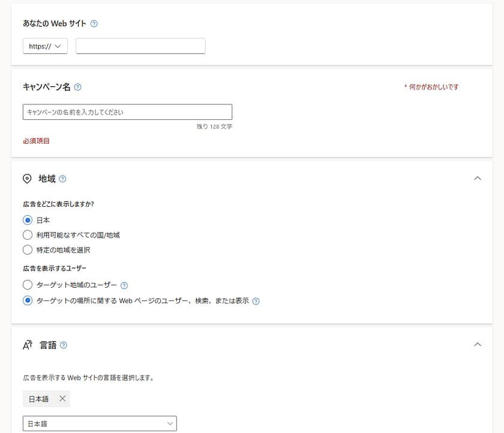Collapse the 地域 section chevron
This screenshot has height=433, width=504.
(x=478, y=178)
